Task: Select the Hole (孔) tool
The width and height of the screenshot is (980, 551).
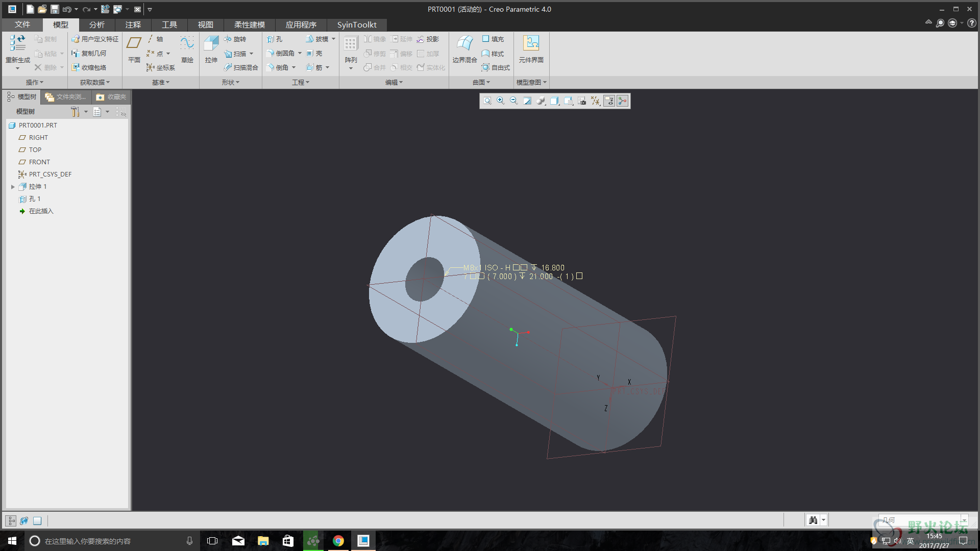Action: point(275,39)
